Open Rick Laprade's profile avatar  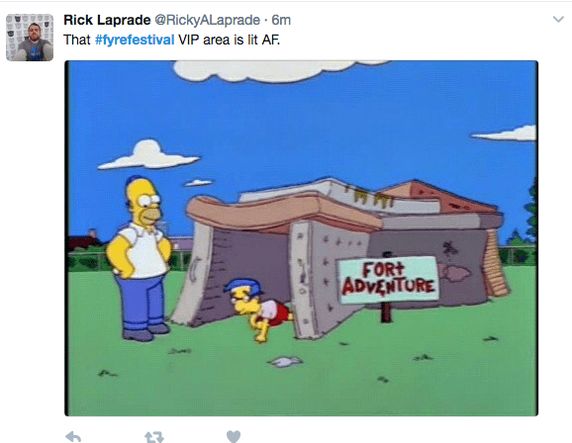[x=30, y=37]
